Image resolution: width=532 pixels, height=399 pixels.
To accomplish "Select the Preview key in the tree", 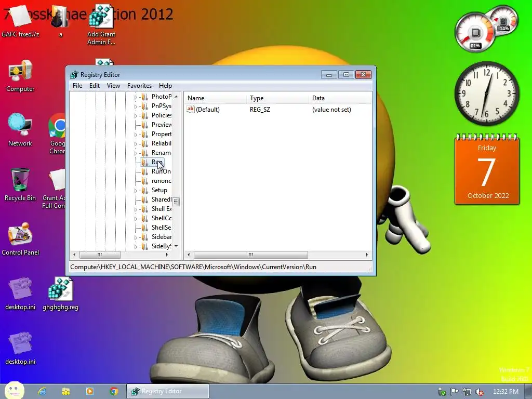I will tap(161, 125).
